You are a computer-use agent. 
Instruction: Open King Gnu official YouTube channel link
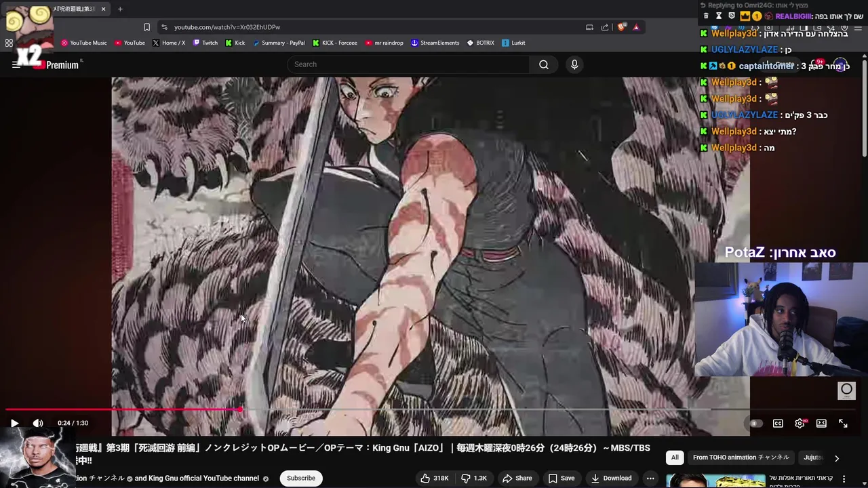tap(203, 479)
